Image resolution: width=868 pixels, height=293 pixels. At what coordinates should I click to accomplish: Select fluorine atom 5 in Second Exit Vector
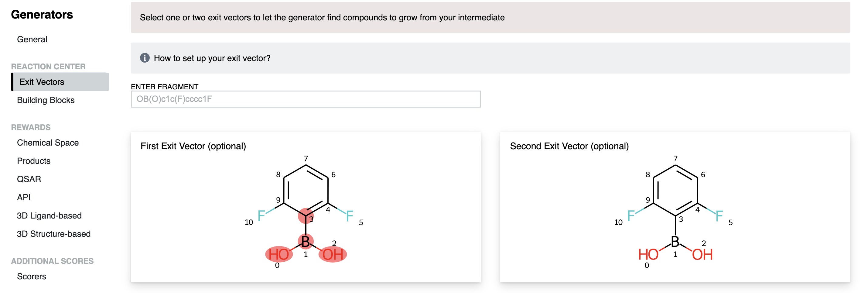coord(719,216)
